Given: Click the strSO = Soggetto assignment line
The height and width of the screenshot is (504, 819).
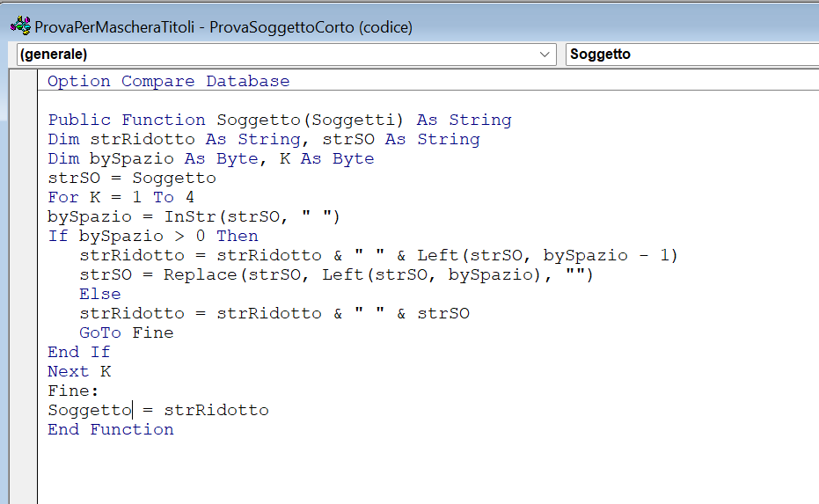Looking at the screenshot, I should tap(132, 178).
